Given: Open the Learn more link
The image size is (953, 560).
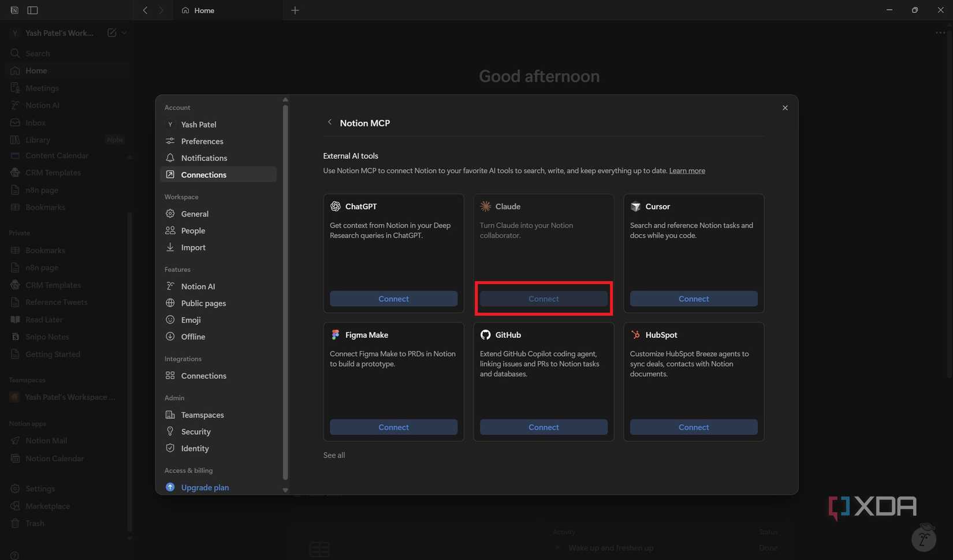Looking at the screenshot, I should tap(687, 171).
